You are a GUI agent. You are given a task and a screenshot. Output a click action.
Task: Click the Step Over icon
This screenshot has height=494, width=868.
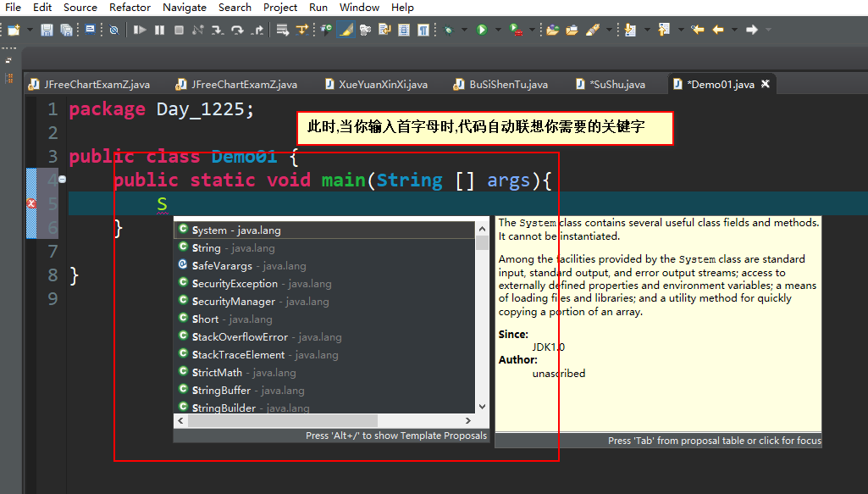pos(237,30)
